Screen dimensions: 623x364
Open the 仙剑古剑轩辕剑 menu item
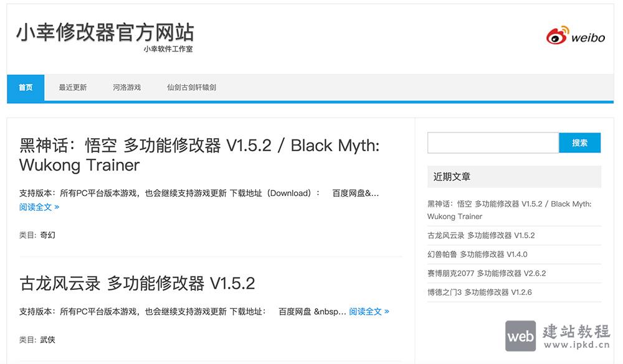(x=191, y=87)
